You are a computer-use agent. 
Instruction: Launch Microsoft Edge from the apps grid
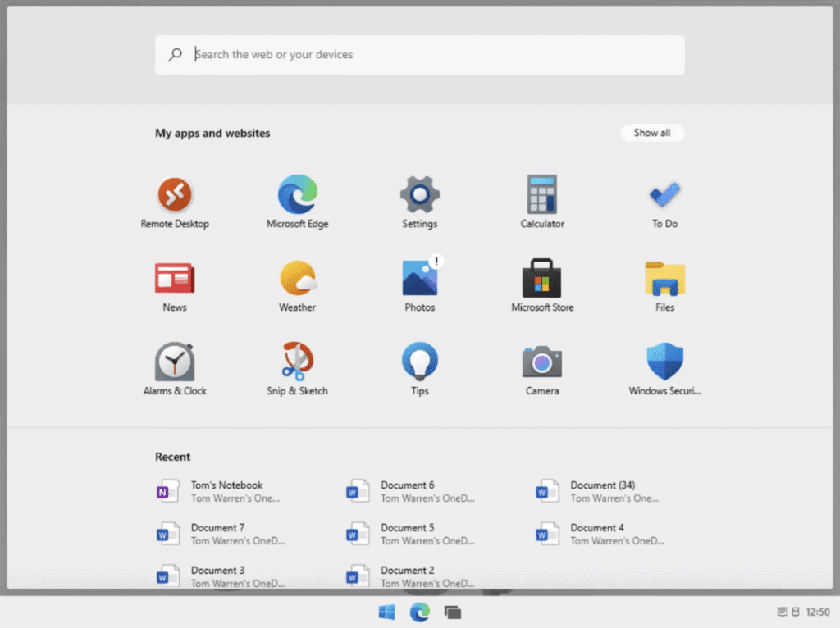pos(297,203)
